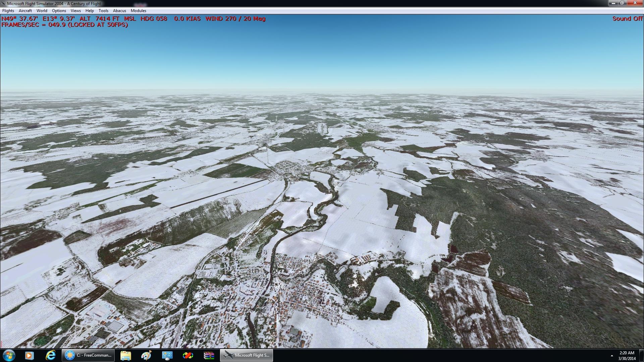The height and width of the screenshot is (362, 644).
Task: Click the '0.0 KIAS' airspeed readout
Action: 187,19
